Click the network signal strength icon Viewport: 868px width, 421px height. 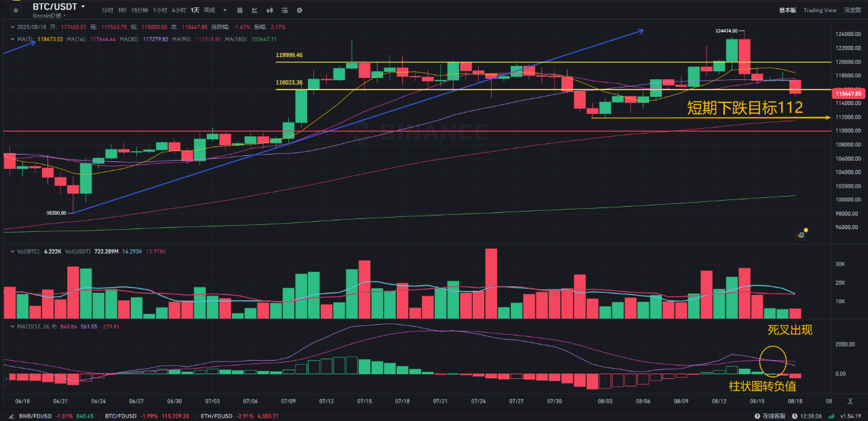pos(833,416)
